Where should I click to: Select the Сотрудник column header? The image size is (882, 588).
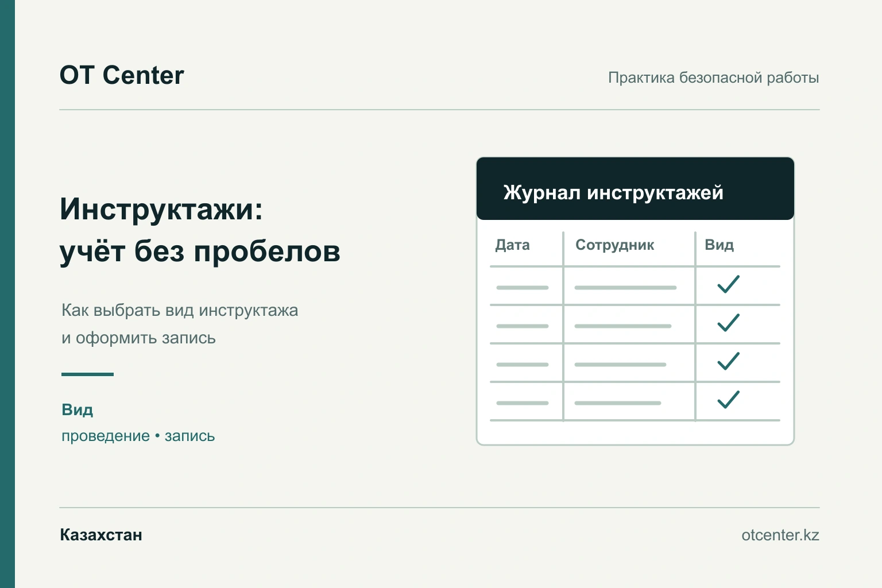click(615, 245)
